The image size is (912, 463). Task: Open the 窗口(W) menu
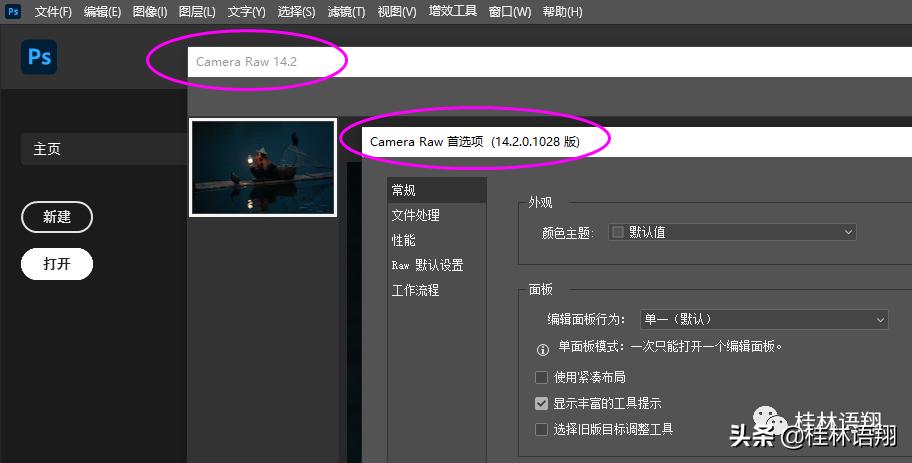510,12
